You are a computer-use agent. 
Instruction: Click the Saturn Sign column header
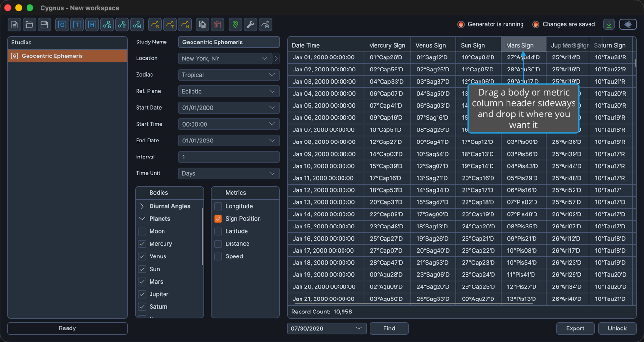(611, 45)
